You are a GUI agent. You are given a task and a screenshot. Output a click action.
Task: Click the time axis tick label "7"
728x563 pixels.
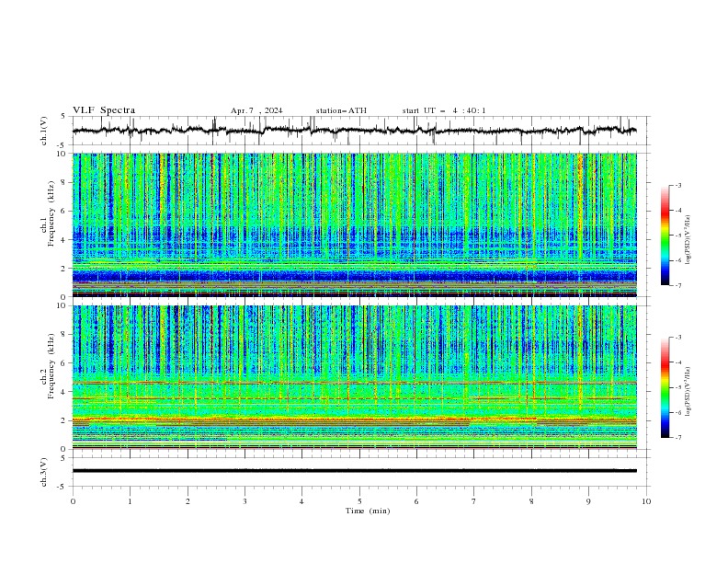pyautogui.click(x=474, y=501)
